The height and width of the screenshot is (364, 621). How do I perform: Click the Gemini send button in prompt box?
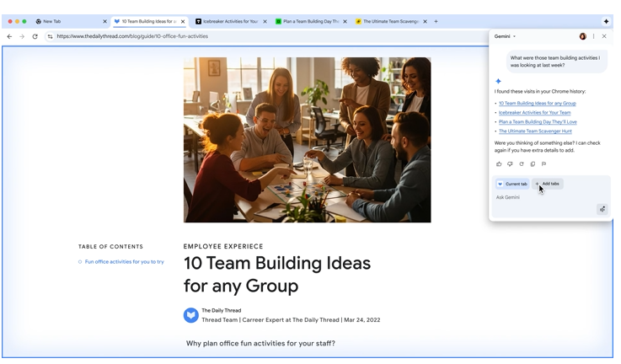(602, 209)
